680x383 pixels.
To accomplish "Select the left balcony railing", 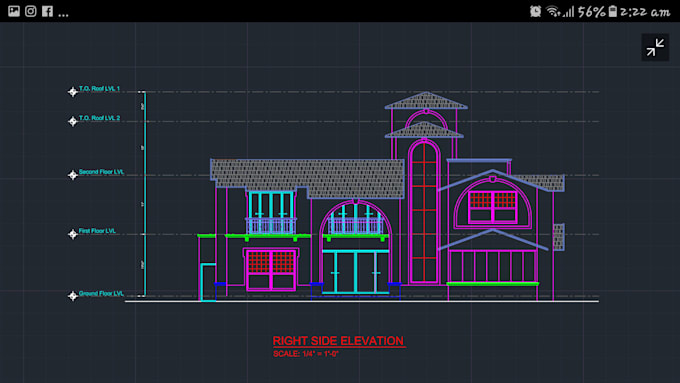I will tap(271, 226).
